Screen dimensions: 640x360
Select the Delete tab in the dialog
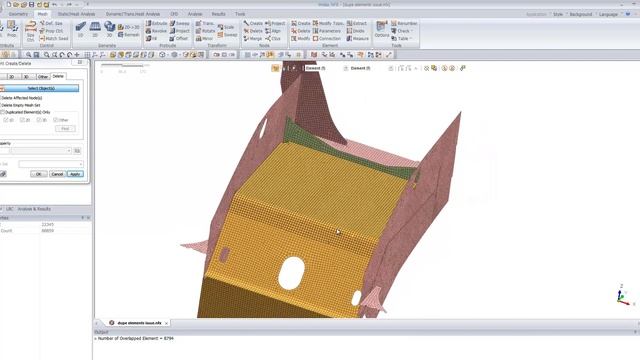click(x=58, y=76)
